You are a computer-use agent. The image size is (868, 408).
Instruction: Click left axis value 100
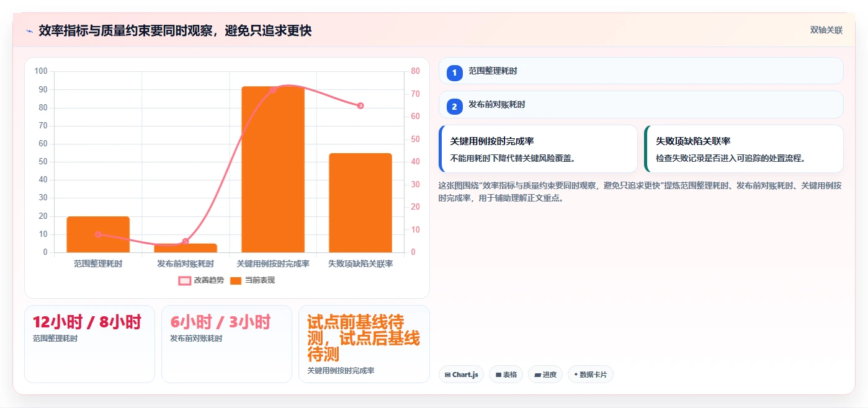tap(41, 71)
